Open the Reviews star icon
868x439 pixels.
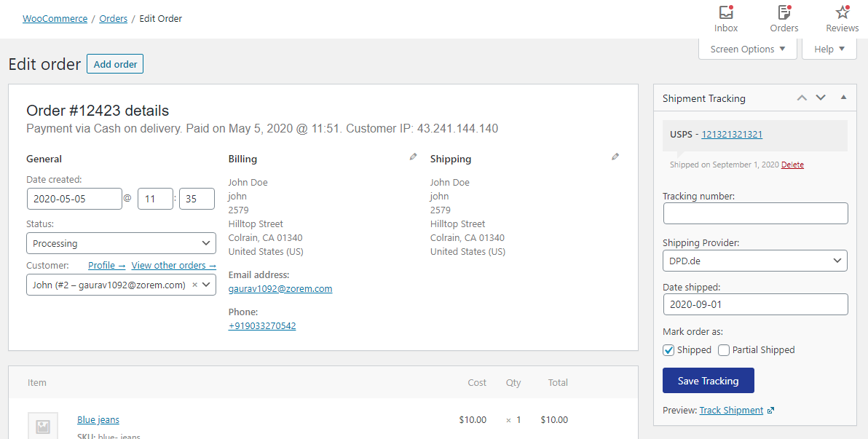pos(842,13)
